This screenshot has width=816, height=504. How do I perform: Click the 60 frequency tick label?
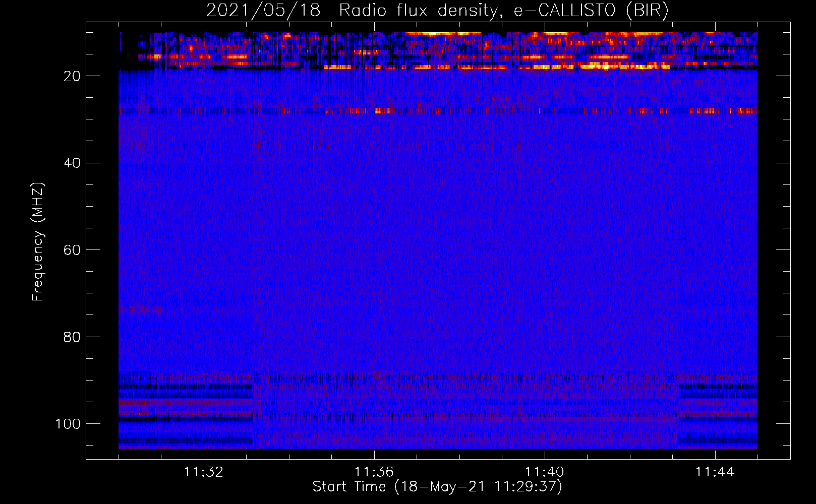[x=72, y=250]
